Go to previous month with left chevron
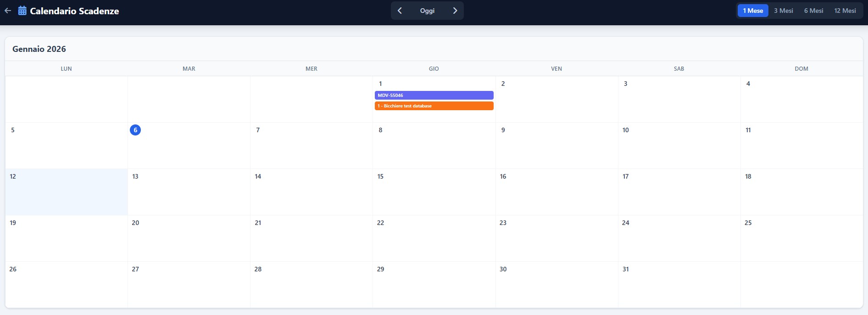The width and height of the screenshot is (868, 315). pos(400,11)
